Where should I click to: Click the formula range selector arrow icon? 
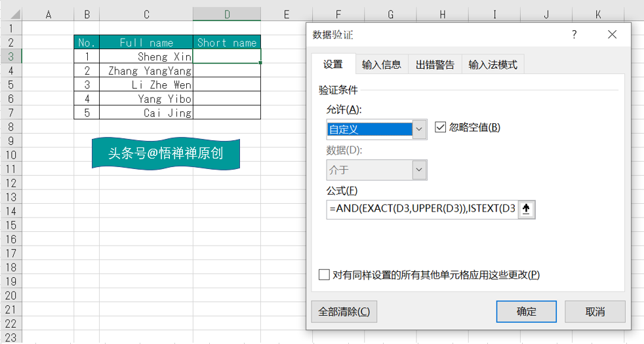[526, 210]
